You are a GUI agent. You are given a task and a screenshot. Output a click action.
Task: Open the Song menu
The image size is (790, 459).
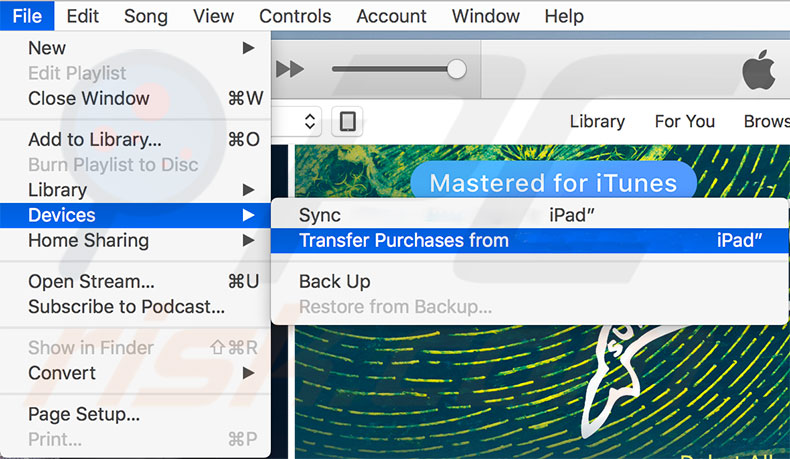coord(146,16)
